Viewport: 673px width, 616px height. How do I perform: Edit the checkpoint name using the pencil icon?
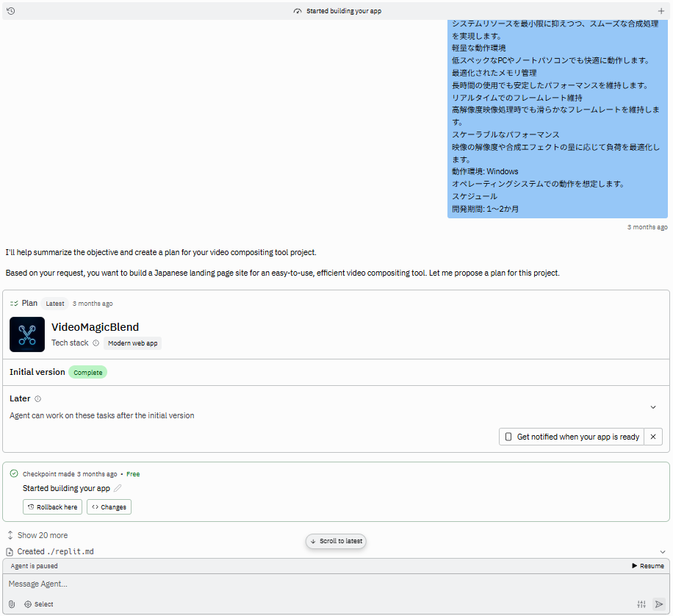point(118,488)
